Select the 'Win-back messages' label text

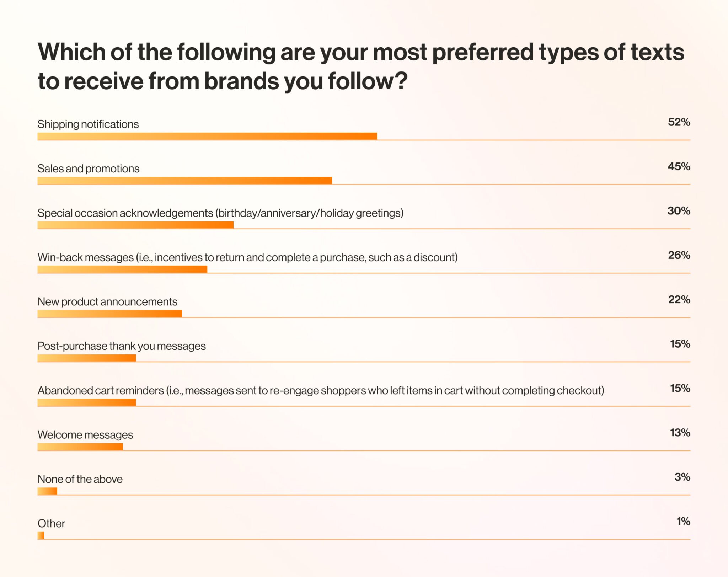[247, 257]
